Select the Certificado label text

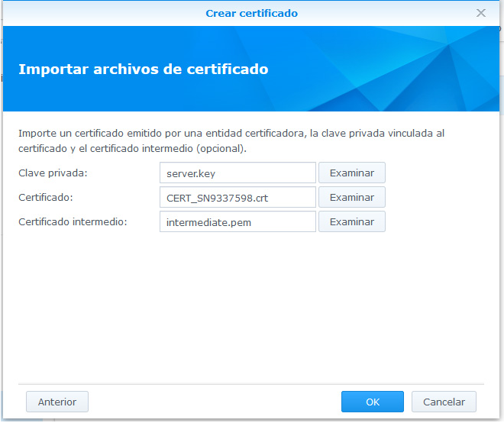44,197
